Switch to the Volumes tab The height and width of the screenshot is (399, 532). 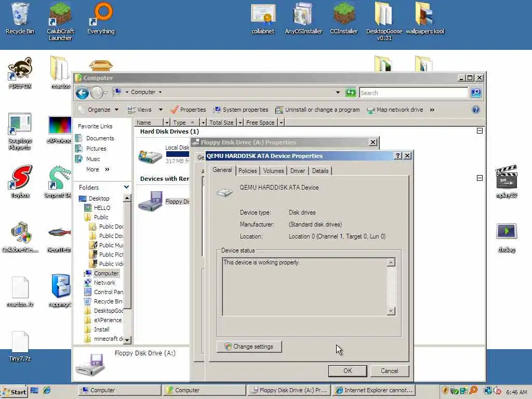[x=273, y=171]
